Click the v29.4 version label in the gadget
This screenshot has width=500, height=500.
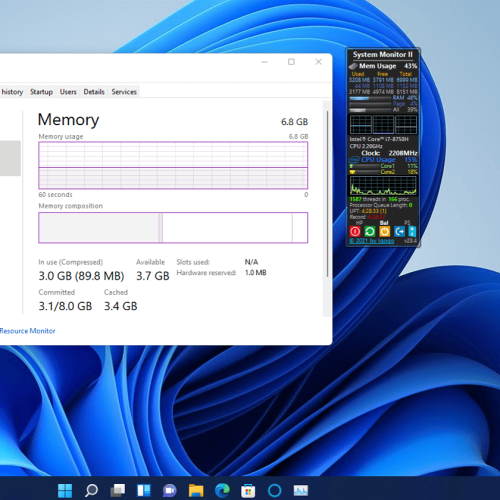pyautogui.click(x=411, y=241)
